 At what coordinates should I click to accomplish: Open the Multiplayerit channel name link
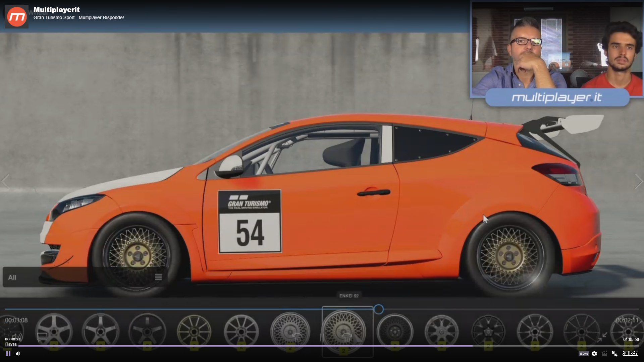point(56,10)
